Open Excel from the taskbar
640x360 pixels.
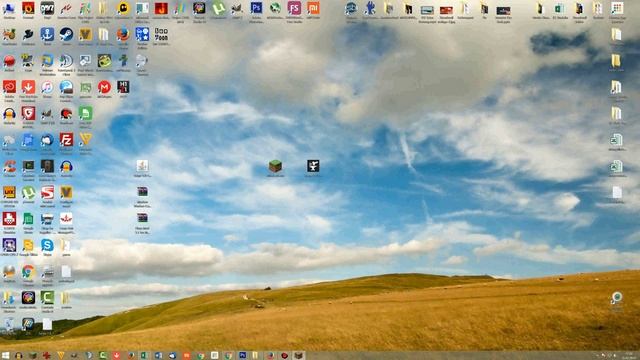pos(144,356)
